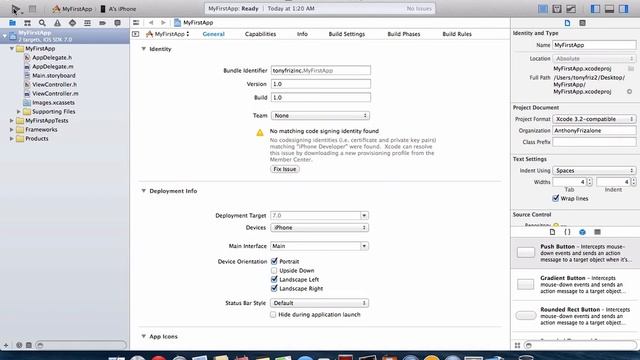This screenshot has width=640, height=360.
Task: Select the version editor
Action: [x=571, y=9]
